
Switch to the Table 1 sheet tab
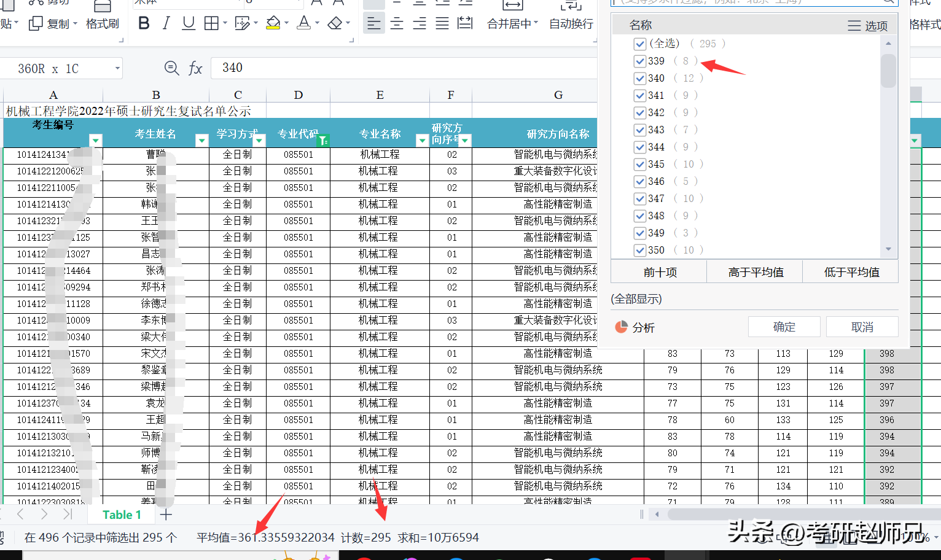pos(122,515)
